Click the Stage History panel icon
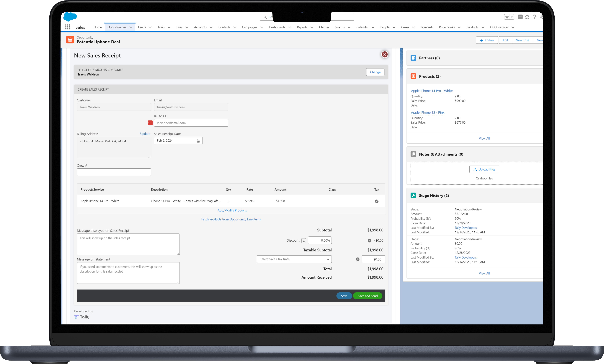This screenshot has width=604, height=364. pyautogui.click(x=413, y=195)
